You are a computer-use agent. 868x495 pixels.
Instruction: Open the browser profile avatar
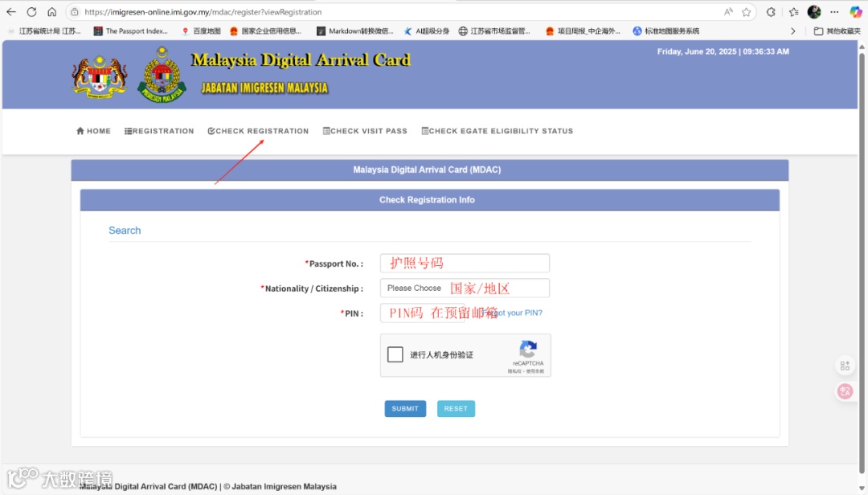pyautogui.click(x=813, y=11)
